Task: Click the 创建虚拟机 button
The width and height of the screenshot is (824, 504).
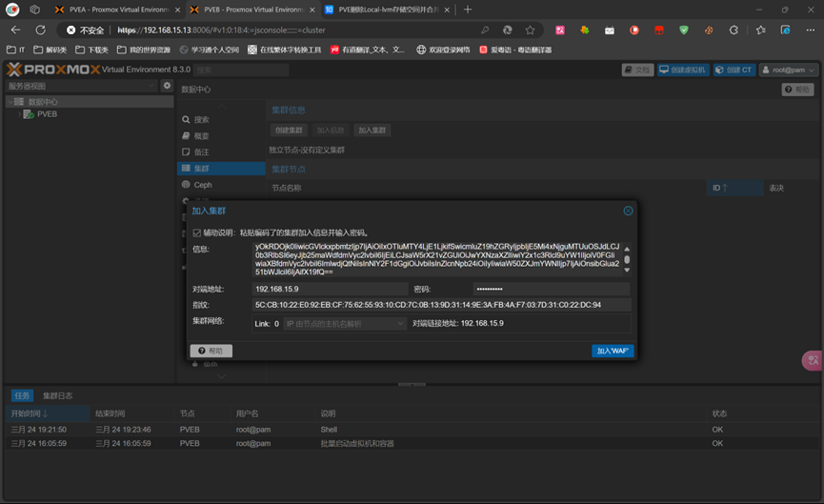Action: click(x=683, y=70)
